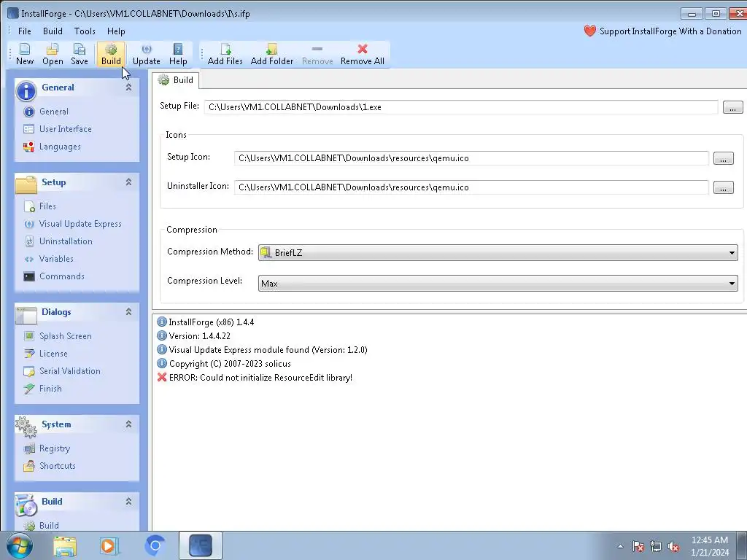
Task: Click the Update toolbar icon
Action: pos(146,54)
